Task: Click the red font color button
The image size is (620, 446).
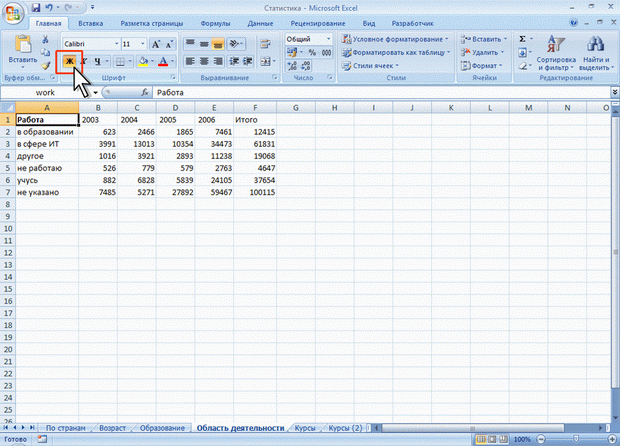Action: [x=162, y=62]
